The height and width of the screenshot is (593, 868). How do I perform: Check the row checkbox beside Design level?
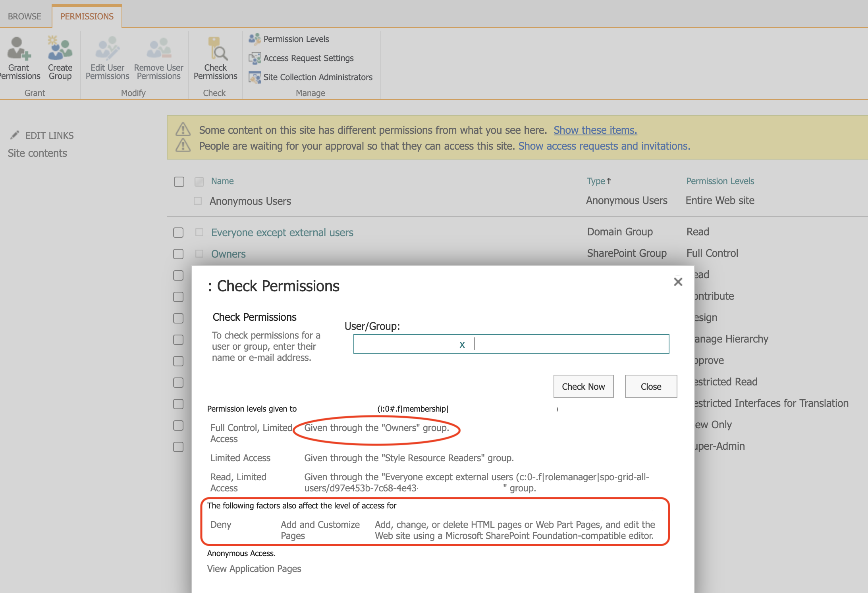[x=178, y=318]
